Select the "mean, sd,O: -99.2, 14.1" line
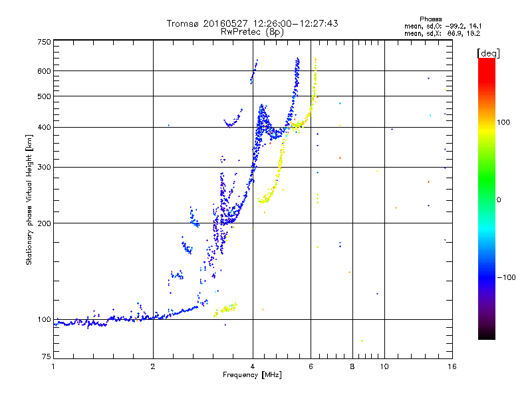532x399 pixels. pyautogui.click(x=443, y=26)
